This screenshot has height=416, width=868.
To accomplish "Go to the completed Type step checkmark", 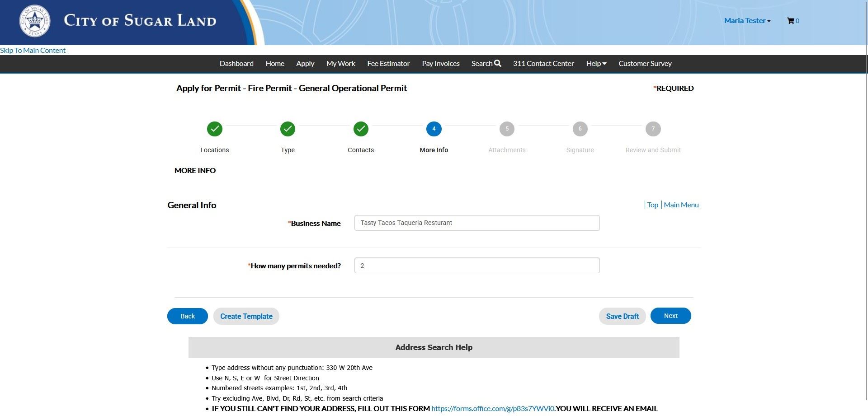I will (288, 129).
